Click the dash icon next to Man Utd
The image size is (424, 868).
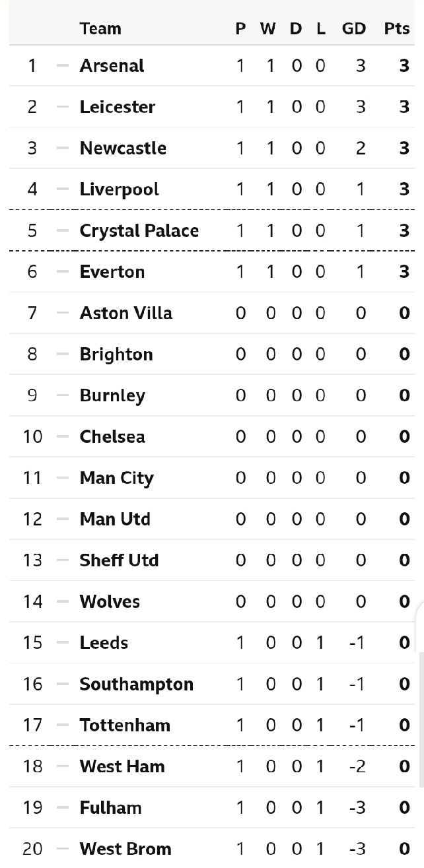click(x=63, y=519)
